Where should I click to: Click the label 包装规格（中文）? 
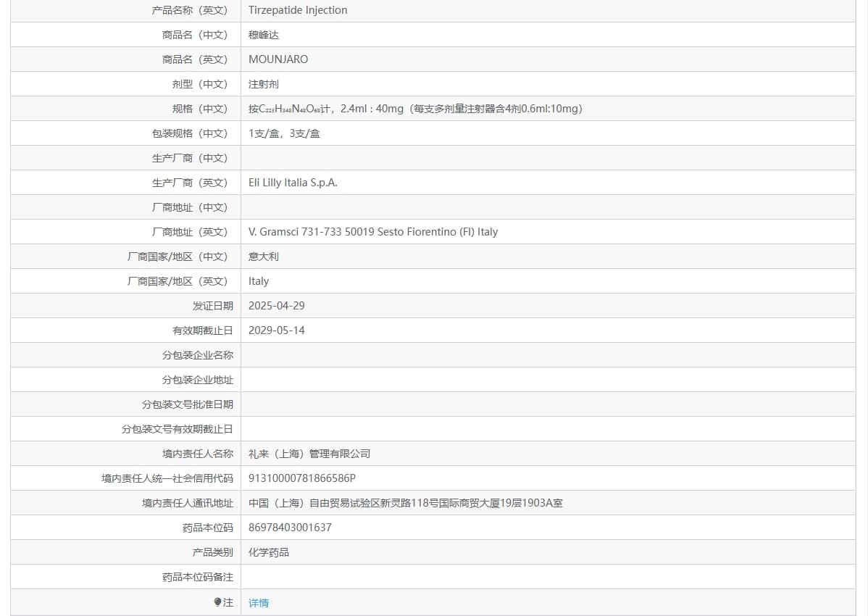[190, 133]
